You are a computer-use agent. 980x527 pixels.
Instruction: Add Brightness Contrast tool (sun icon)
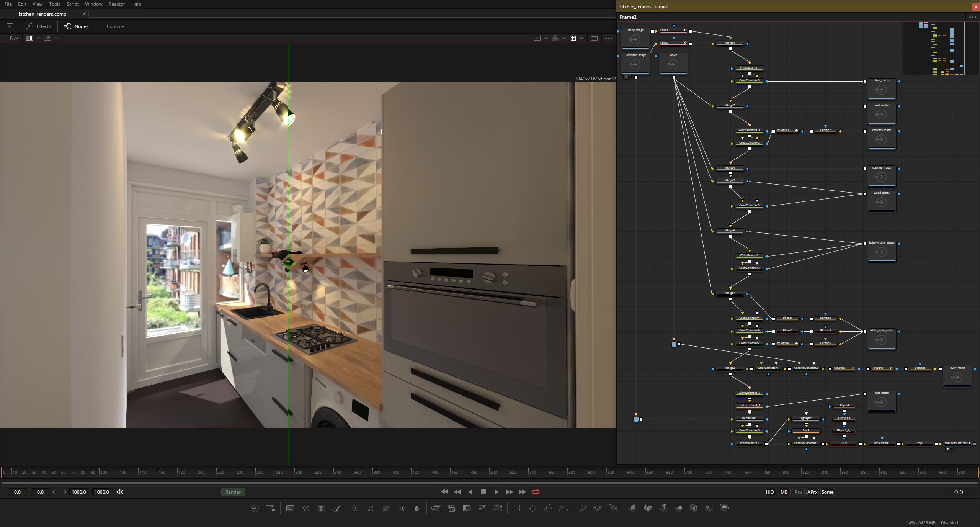pos(402,508)
